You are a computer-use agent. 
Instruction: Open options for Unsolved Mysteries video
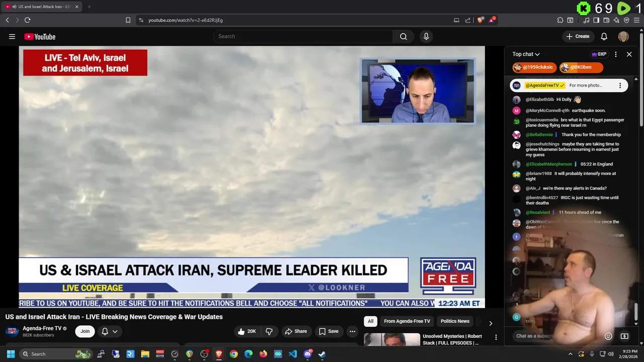496,337
